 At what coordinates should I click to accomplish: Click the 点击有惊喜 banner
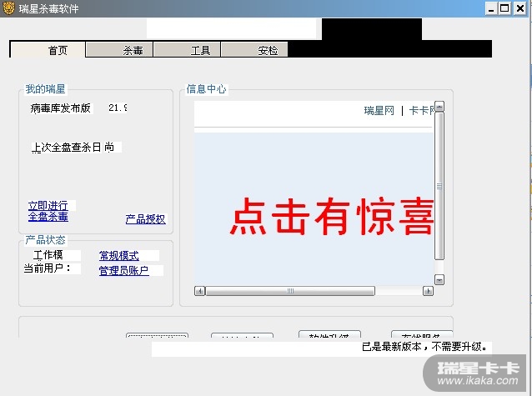click(332, 217)
